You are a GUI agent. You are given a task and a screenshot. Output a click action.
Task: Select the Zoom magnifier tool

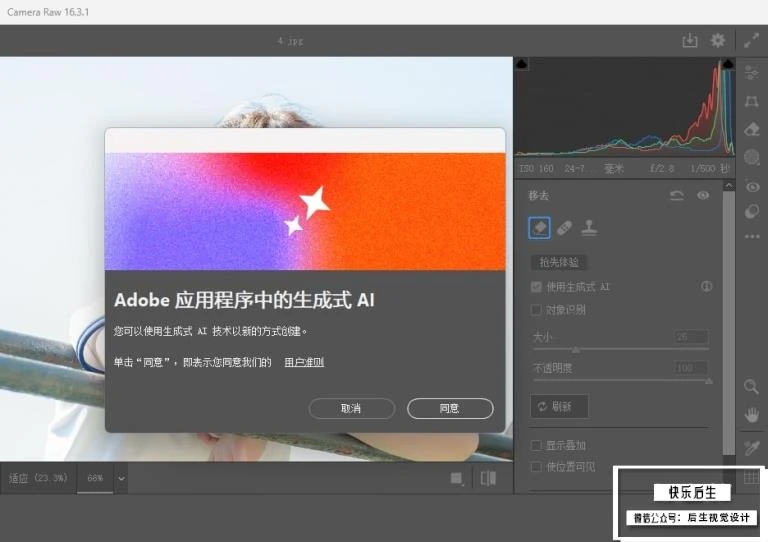coord(751,386)
